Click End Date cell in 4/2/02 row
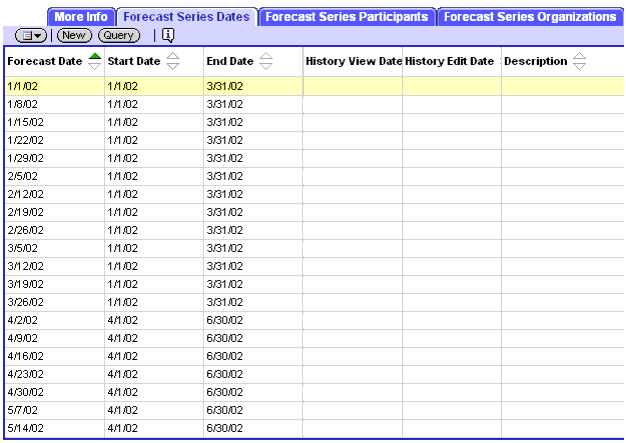The width and height of the screenshot is (626, 443). click(x=253, y=320)
